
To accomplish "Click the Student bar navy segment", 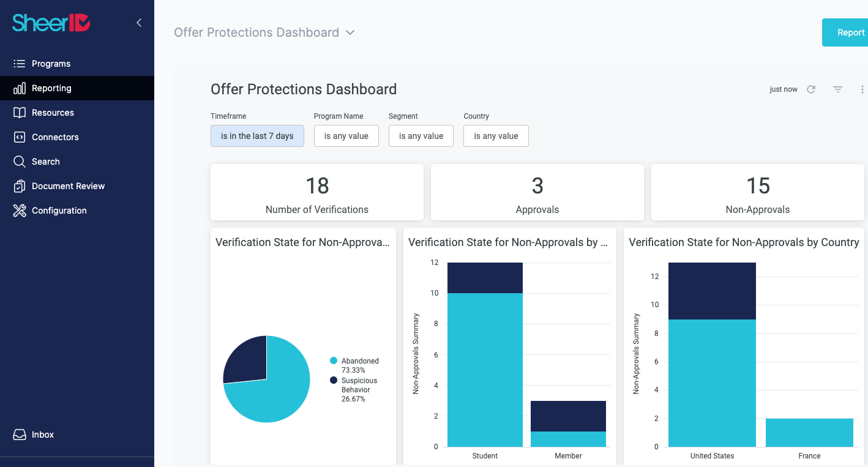I will tap(485, 278).
